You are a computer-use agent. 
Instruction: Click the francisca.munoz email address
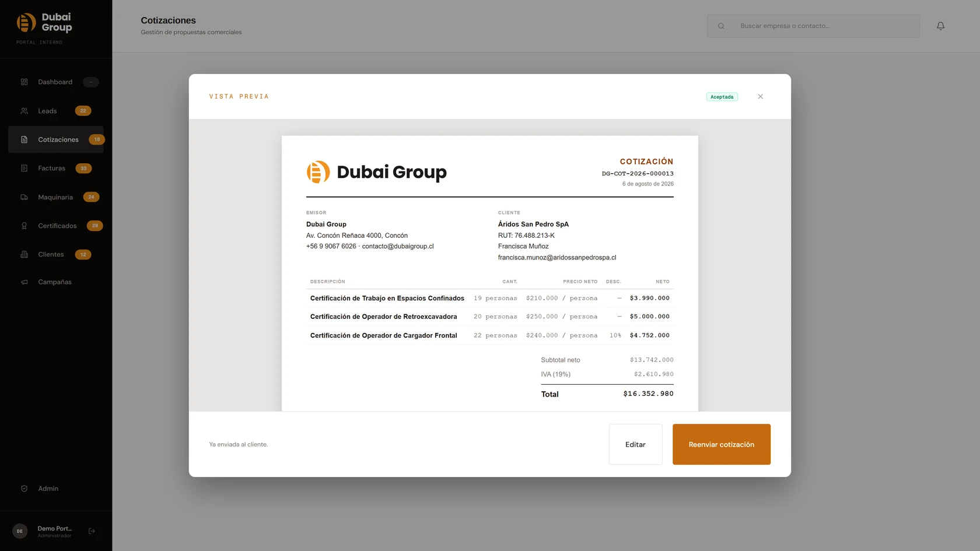[557, 258]
